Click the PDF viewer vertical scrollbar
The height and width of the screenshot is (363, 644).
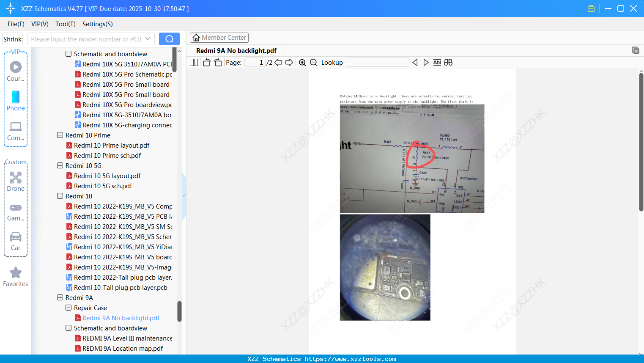click(641, 142)
